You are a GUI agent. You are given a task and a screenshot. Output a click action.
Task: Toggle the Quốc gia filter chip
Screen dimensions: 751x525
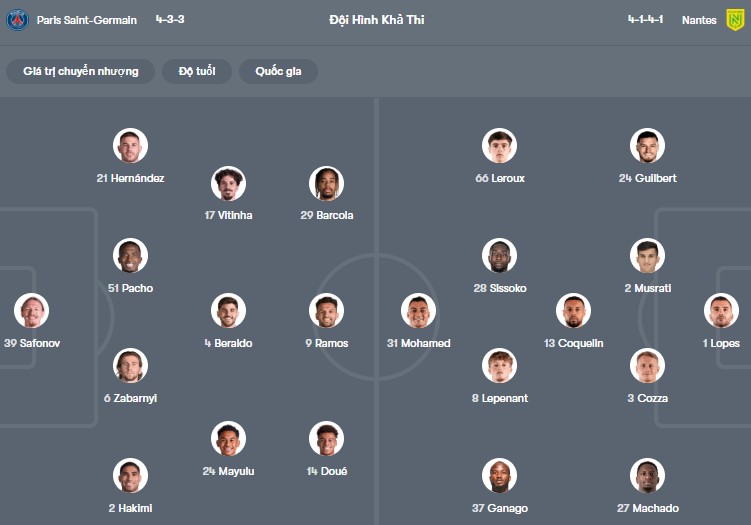coord(278,71)
